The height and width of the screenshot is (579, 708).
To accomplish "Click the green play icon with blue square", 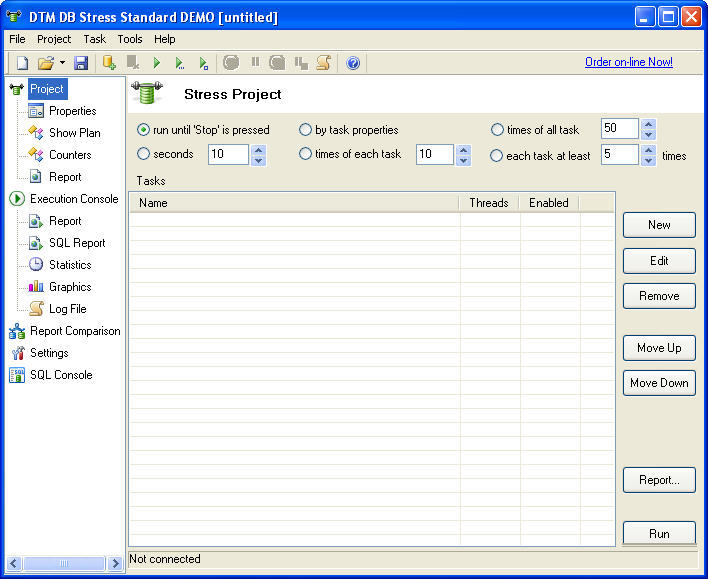I will pos(204,63).
